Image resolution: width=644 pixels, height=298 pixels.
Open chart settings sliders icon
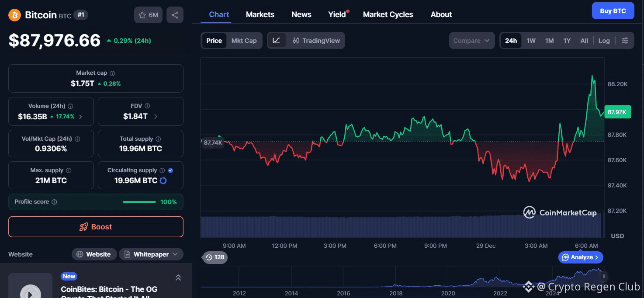625,41
